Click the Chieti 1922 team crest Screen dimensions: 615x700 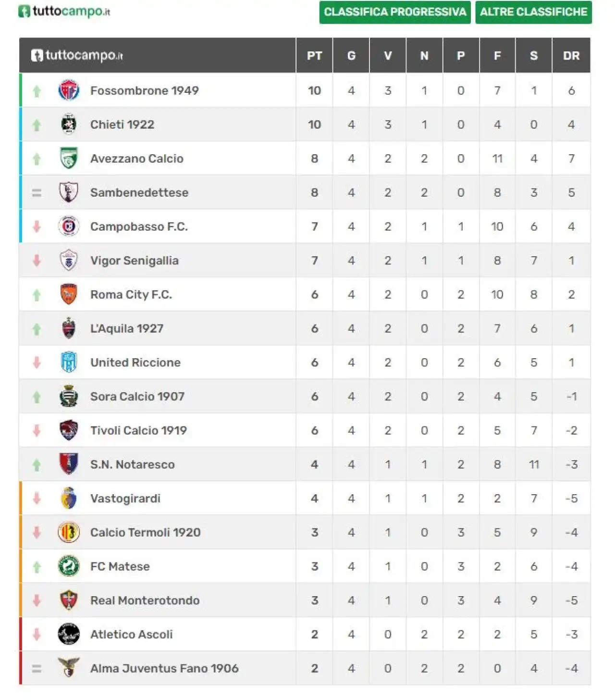(x=69, y=124)
